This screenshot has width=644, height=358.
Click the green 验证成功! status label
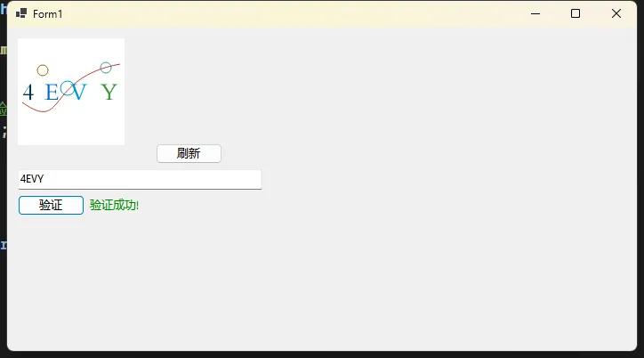(114, 205)
